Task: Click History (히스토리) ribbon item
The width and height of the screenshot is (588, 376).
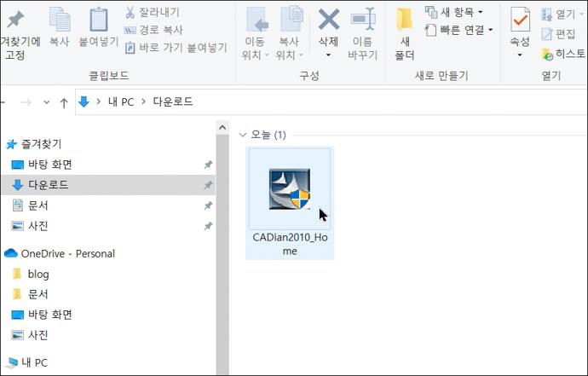Action: tap(563, 55)
